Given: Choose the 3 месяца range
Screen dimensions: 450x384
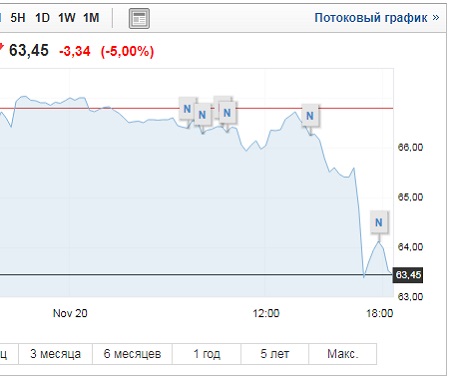Looking at the screenshot, I should [x=55, y=354].
